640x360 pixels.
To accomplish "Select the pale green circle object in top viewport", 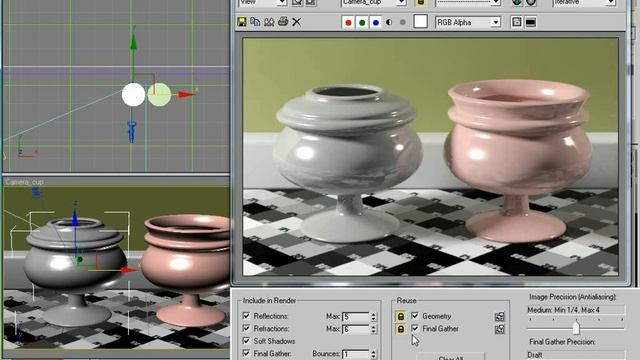I will 160,95.
